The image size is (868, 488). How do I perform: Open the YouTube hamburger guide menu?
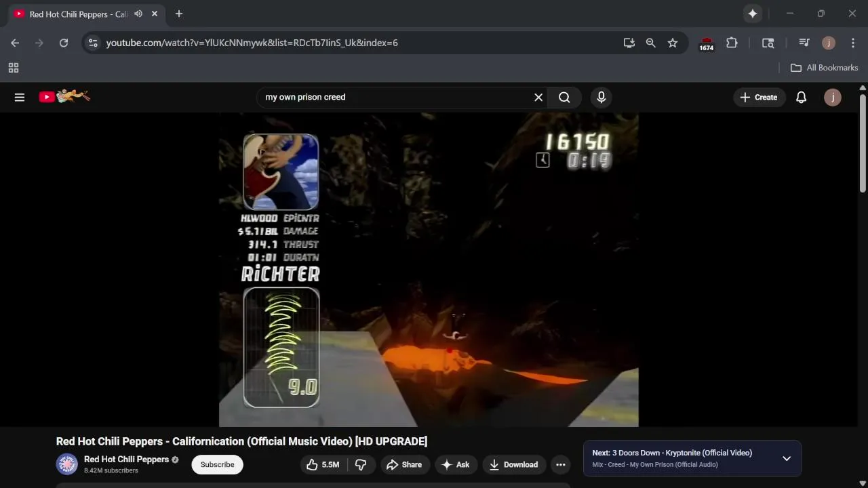[x=20, y=97]
